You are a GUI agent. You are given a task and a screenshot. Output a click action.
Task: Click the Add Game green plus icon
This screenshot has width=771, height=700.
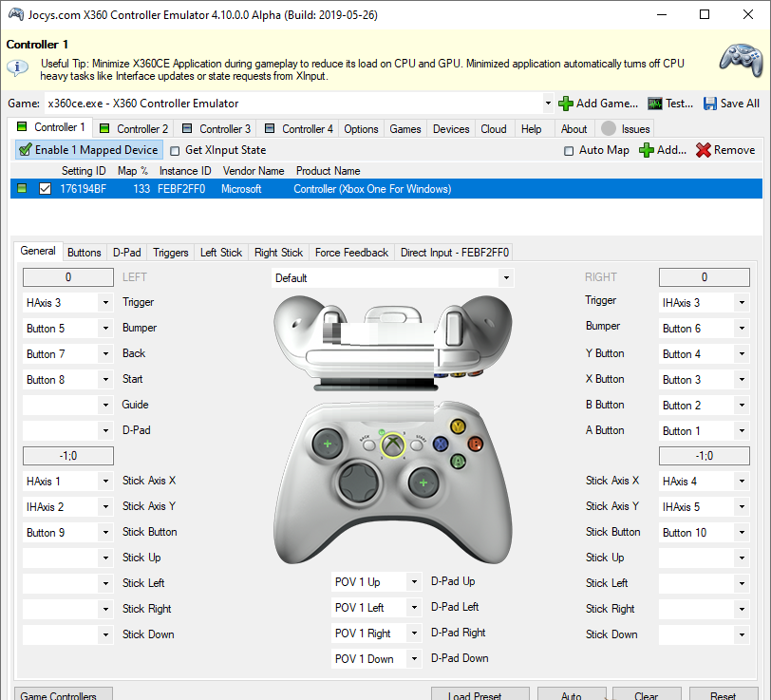(566, 104)
